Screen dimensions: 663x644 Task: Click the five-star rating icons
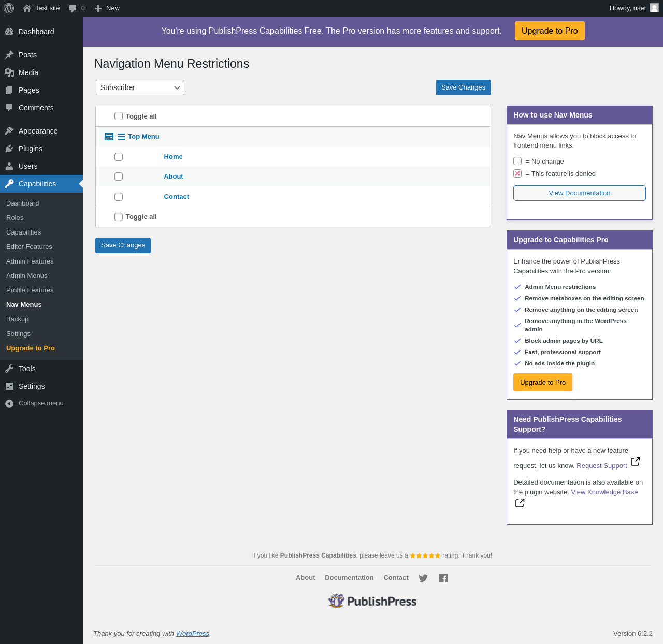425,555
